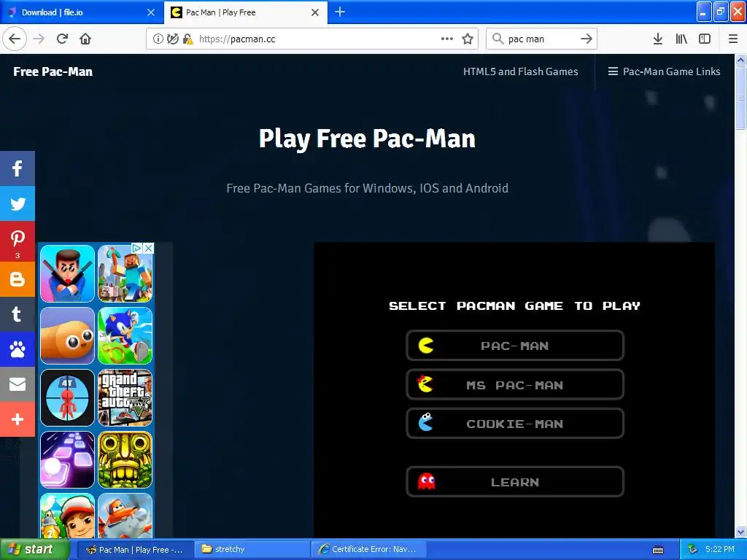Click page scrollbar up arrow
Screen dimensions: 747x560
pyautogui.click(x=741, y=60)
